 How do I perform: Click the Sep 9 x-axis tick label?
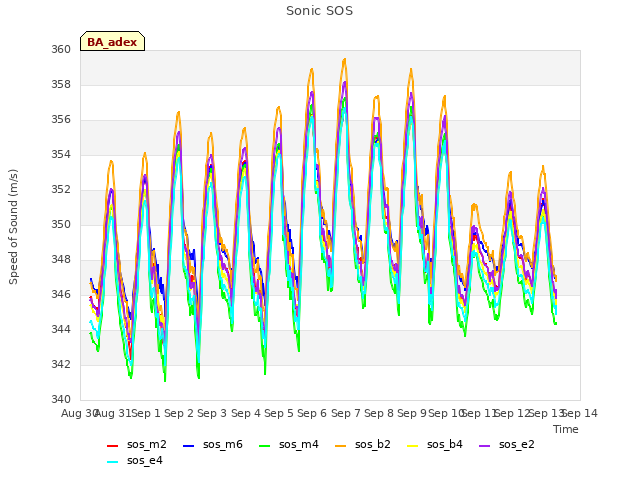tap(412, 413)
